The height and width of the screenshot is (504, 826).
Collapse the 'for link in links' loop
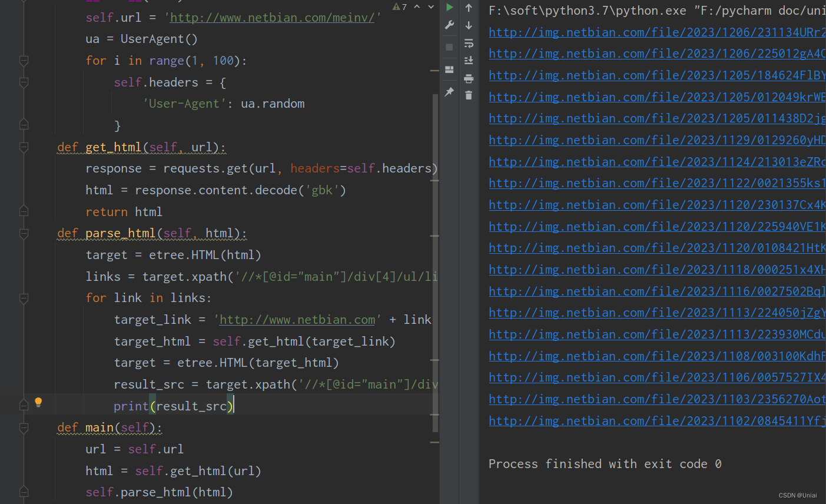point(24,299)
